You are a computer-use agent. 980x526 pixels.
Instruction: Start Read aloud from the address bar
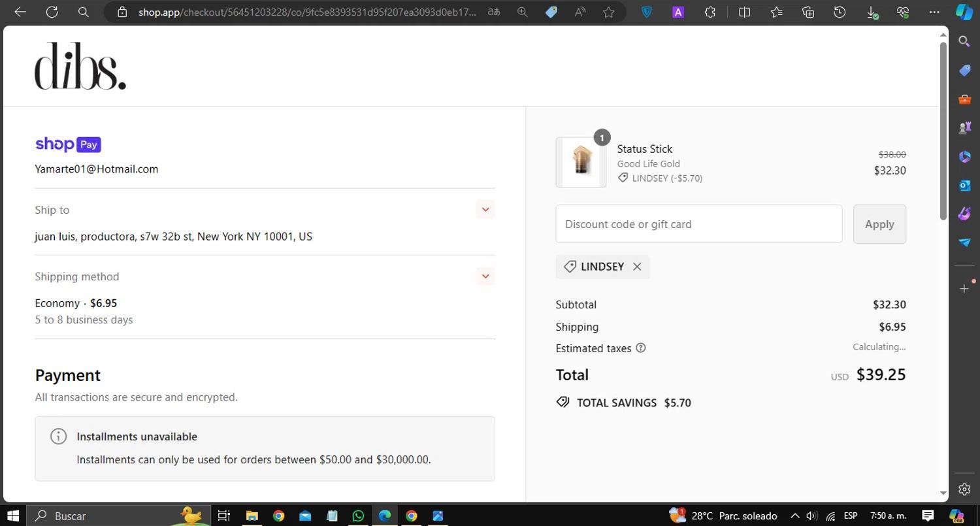tap(580, 12)
